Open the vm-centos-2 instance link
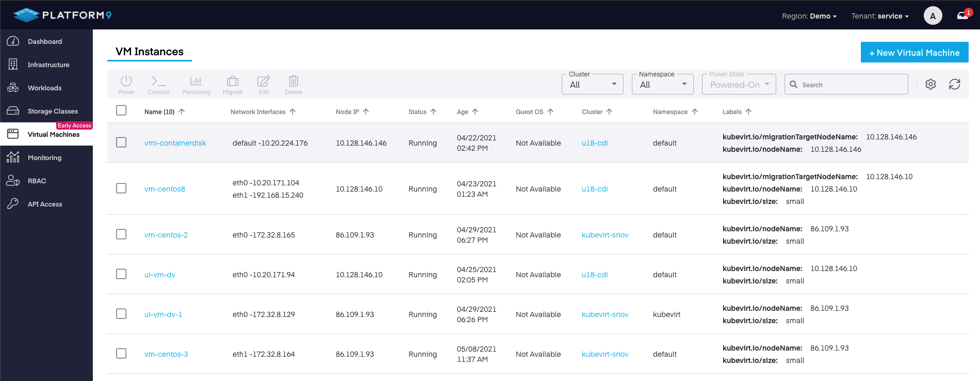Viewport: 980px width, 381px height. pos(166,235)
